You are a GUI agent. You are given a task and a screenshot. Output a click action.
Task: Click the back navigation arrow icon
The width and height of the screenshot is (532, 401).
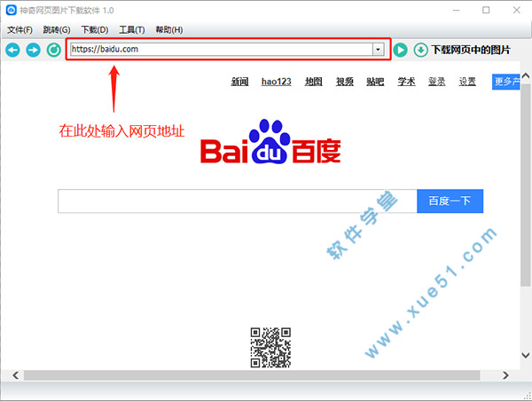(13, 51)
